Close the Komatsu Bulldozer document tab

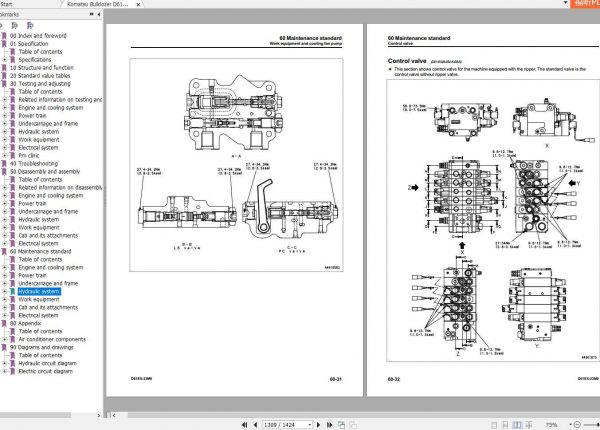[138, 5]
